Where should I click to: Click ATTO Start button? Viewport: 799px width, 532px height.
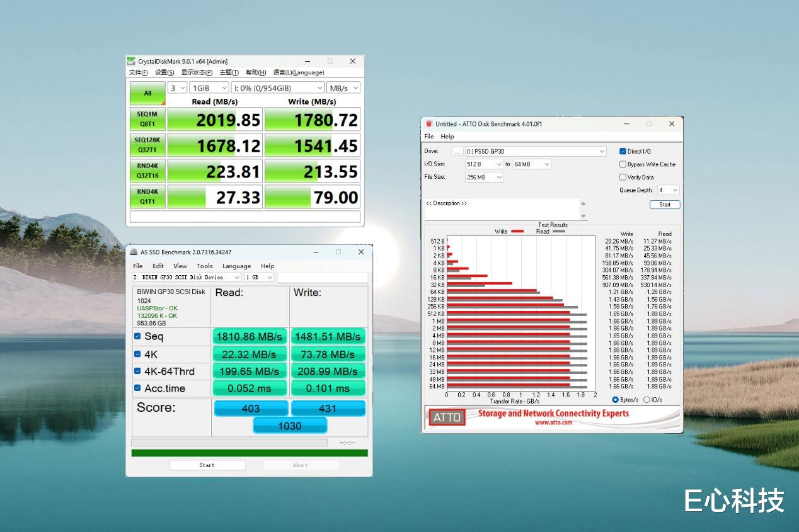[x=665, y=205]
